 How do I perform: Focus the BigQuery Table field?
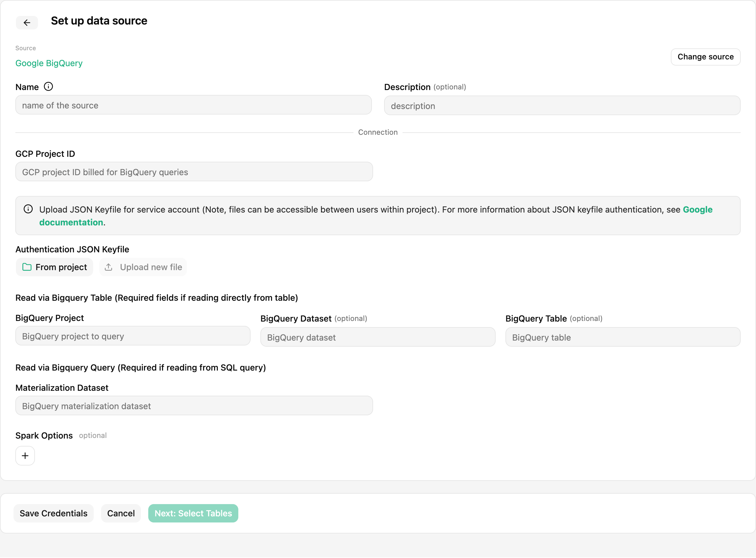(x=623, y=337)
